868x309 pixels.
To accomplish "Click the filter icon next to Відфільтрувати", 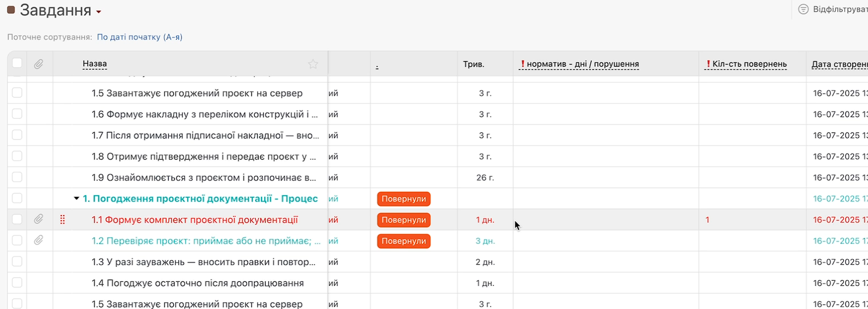I will (x=803, y=9).
